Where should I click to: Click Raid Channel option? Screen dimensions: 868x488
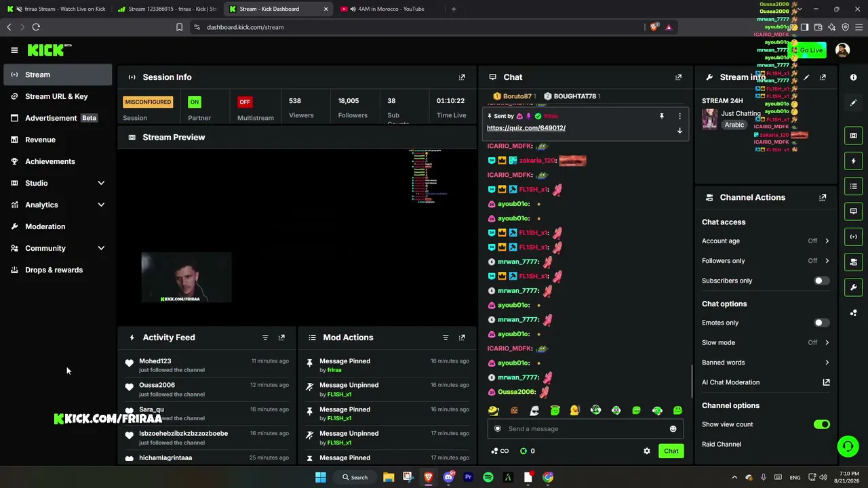click(722, 445)
